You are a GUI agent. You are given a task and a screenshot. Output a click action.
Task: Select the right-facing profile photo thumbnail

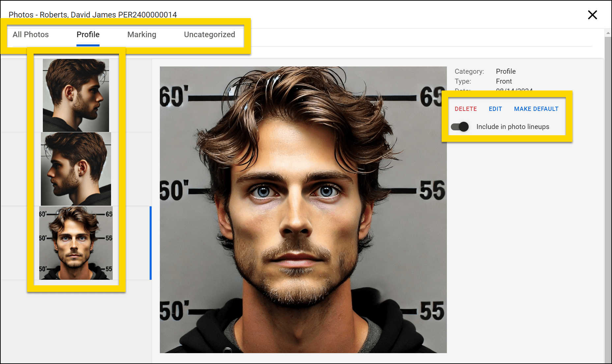click(76, 94)
